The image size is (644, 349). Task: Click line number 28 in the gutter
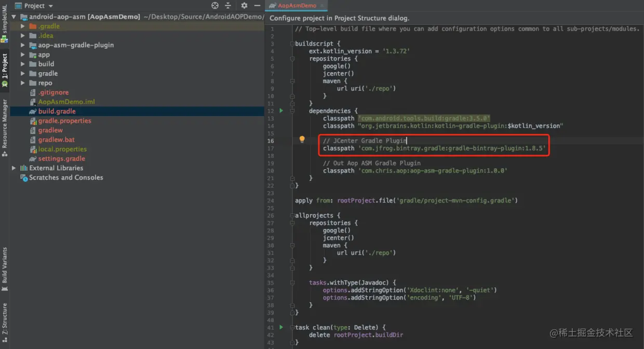[x=271, y=231]
